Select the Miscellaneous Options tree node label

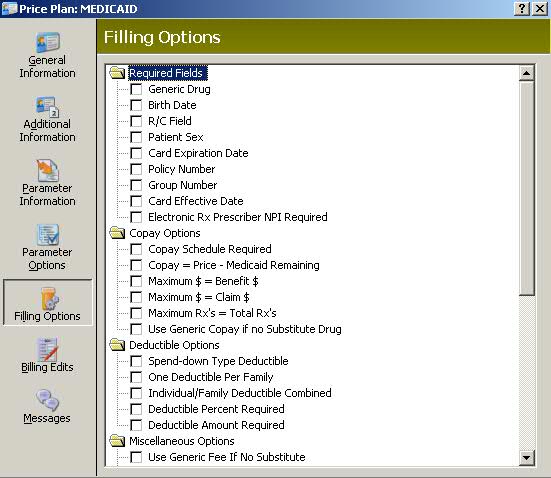click(182, 441)
